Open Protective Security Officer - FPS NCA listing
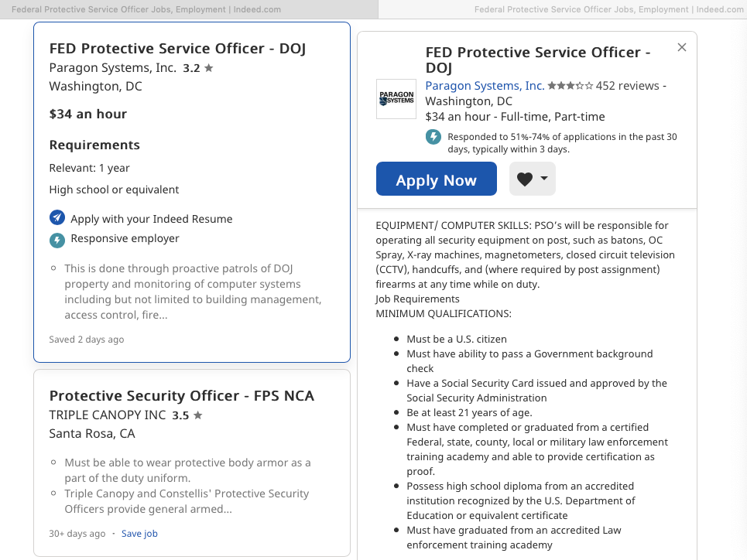The width and height of the screenshot is (747, 560). point(181,396)
